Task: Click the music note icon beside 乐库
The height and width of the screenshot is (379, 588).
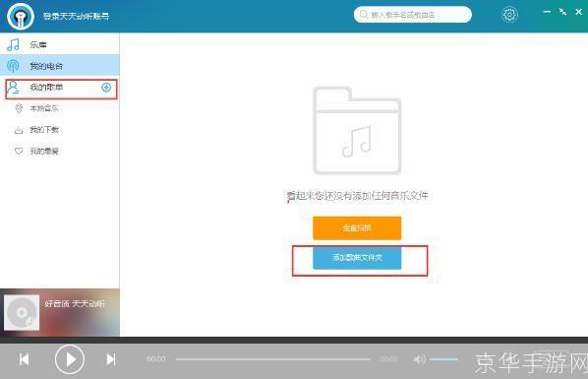Action: pyautogui.click(x=14, y=44)
